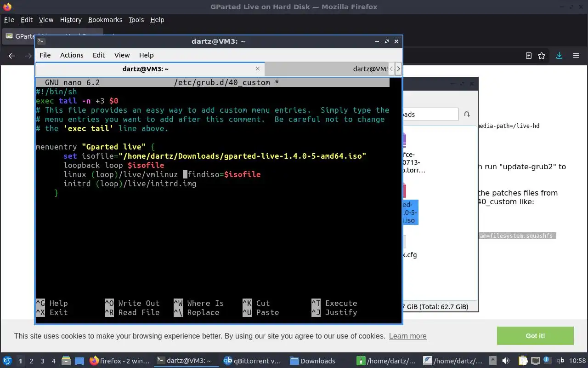Open the volume control tray icon

(506, 361)
